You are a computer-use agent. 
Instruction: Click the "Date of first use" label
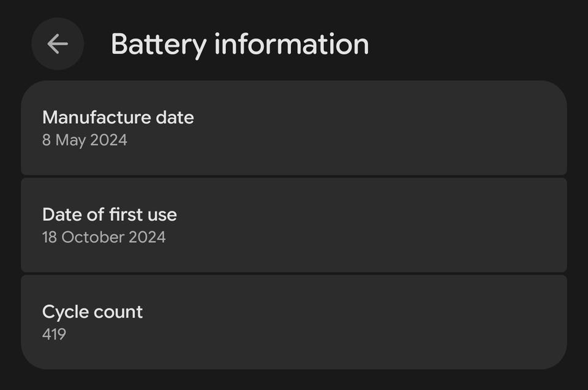109,215
